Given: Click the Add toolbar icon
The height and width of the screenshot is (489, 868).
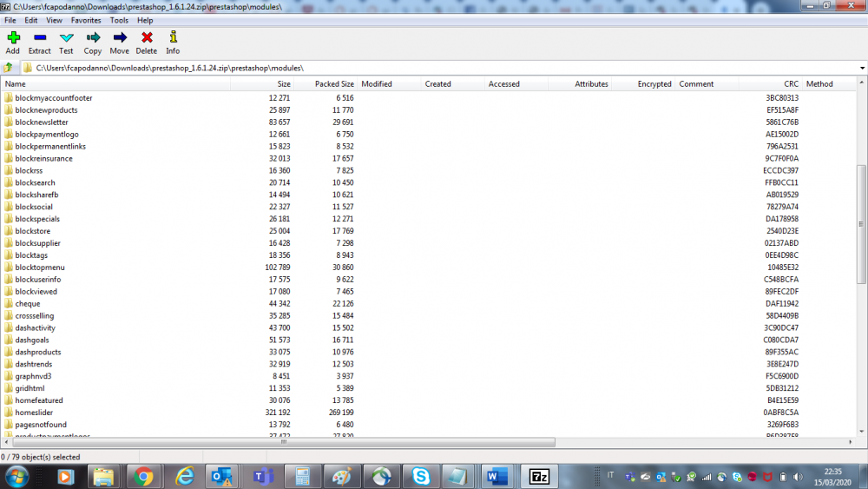Looking at the screenshot, I should 13,37.
